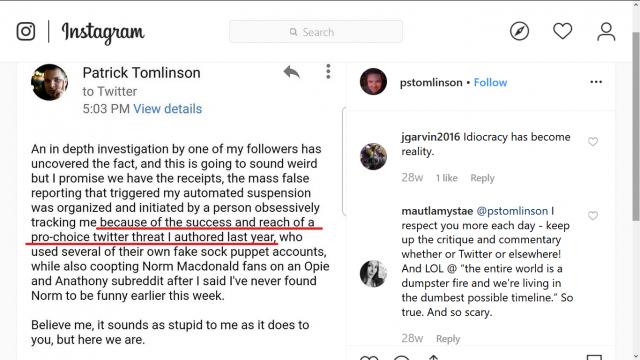Like mautlamystae's comment with the heart

(593, 216)
